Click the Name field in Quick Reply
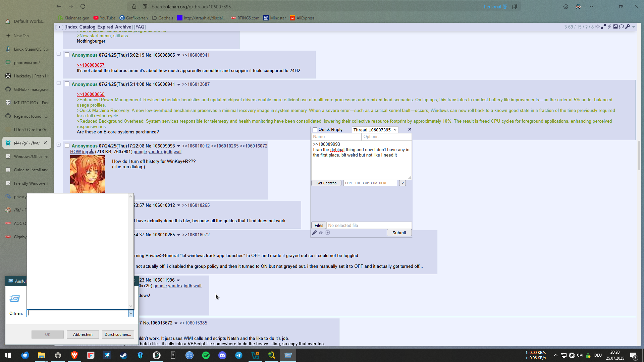The width and height of the screenshot is (644, 362). [x=336, y=136]
